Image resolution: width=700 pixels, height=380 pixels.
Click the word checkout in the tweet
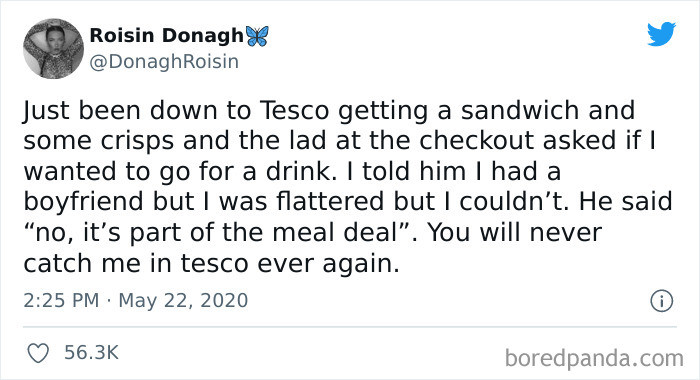476,141
